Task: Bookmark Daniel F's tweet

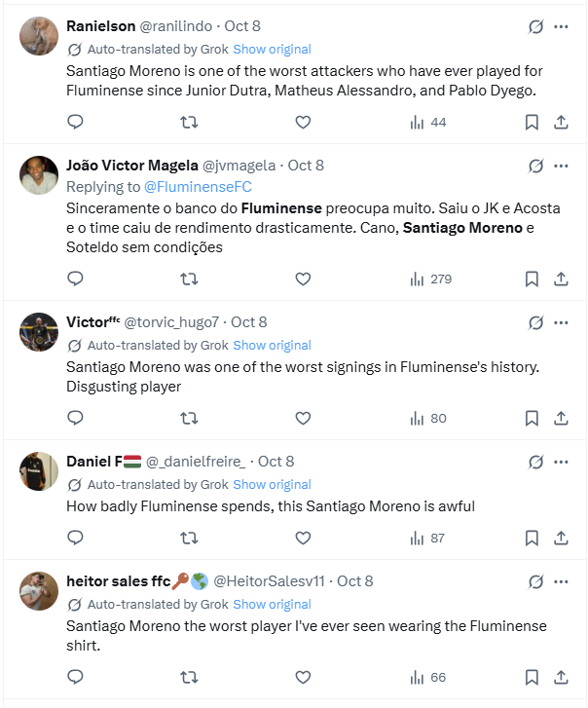Action: (x=532, y=538)
